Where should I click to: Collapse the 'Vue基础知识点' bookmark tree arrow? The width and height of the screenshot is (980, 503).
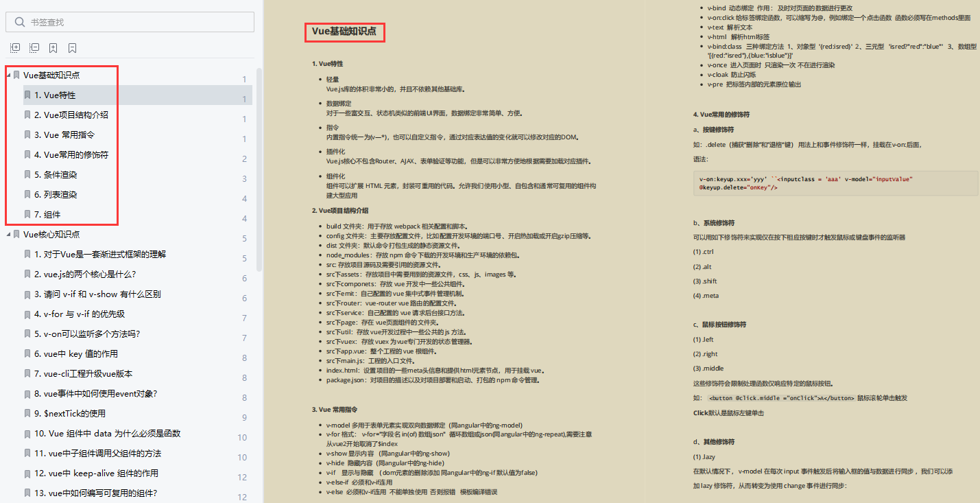tap(8, 75)
